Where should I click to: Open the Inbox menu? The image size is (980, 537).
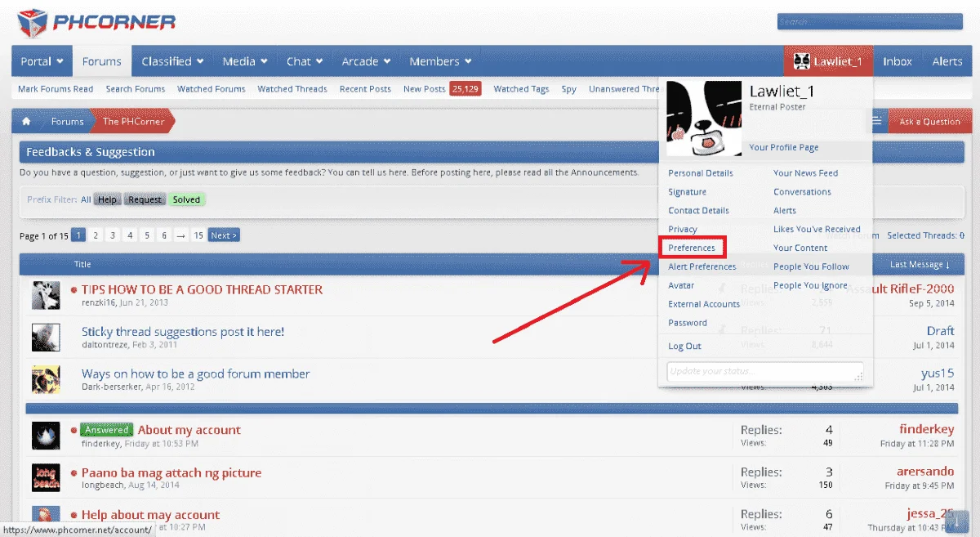[x=898, y=61]
